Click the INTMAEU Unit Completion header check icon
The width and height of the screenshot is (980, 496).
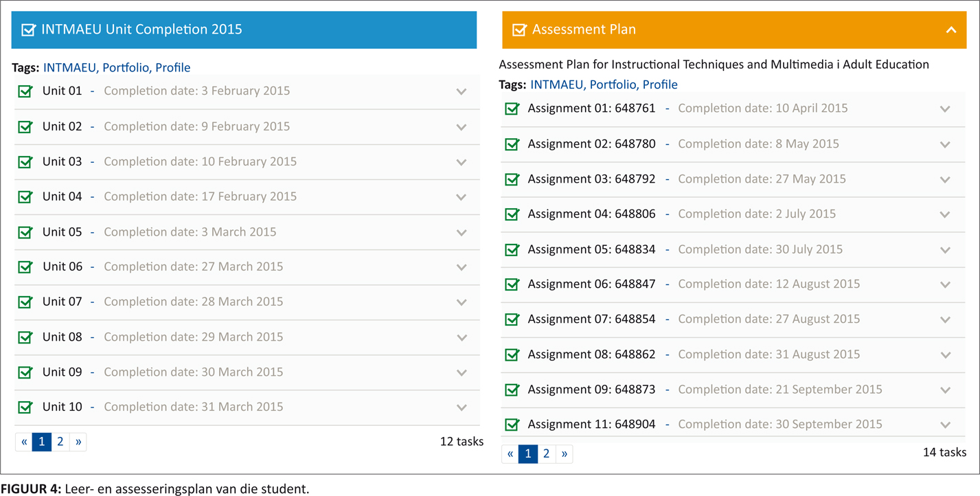[x=29, y=30]
